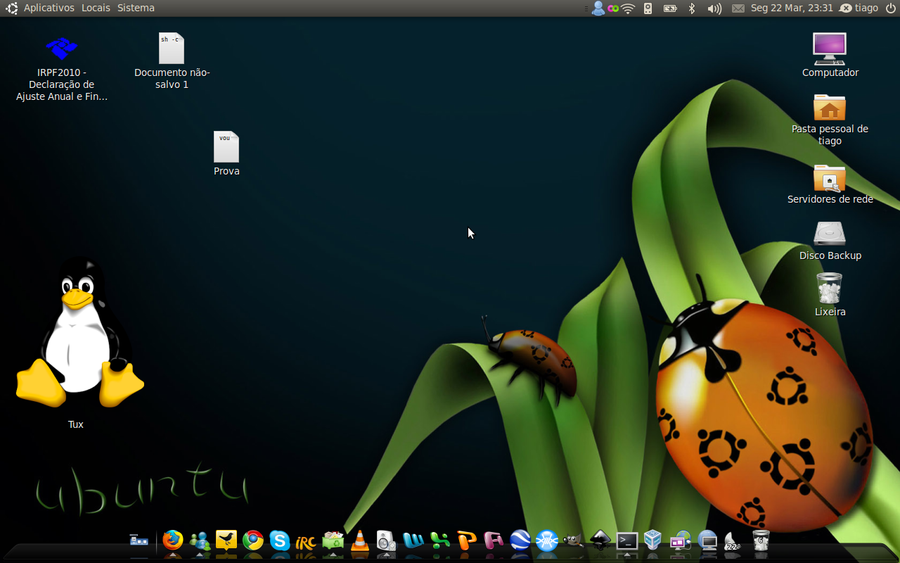
Task: Click the battery status indicator
Action: pos(670,8)
